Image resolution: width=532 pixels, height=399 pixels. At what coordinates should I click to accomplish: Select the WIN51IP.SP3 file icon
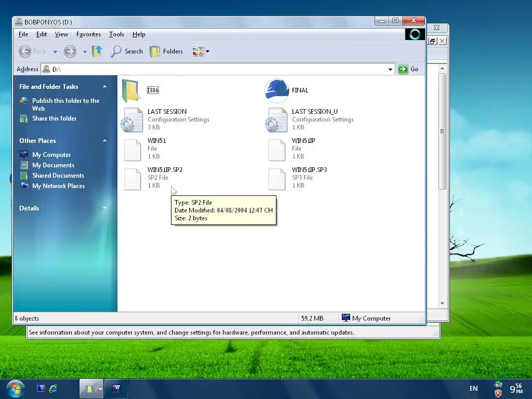[277, 179]
